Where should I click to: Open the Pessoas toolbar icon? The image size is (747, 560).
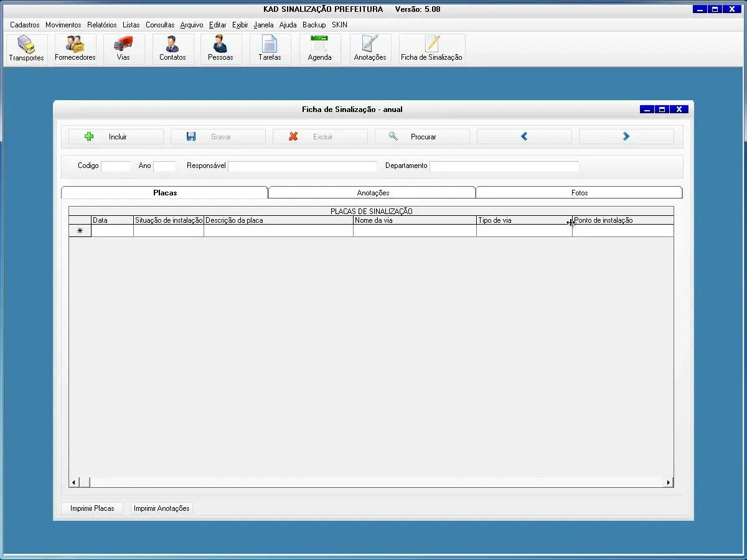tap(220, 49)
